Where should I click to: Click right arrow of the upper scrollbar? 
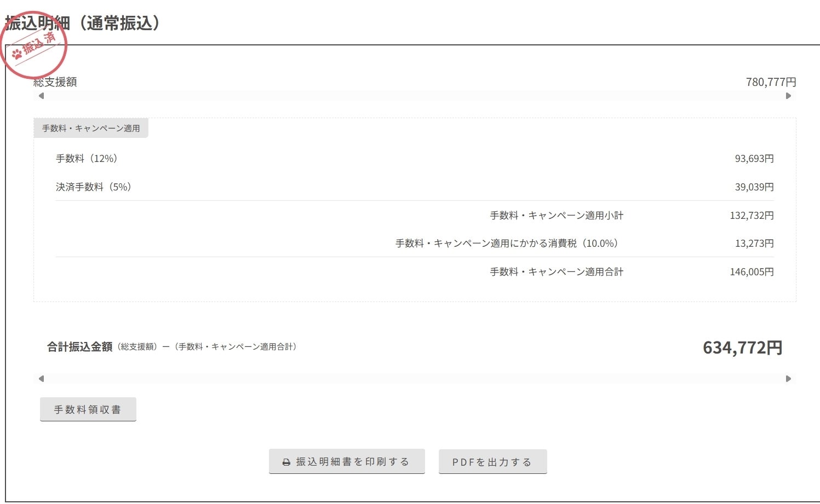coord(788,96)
